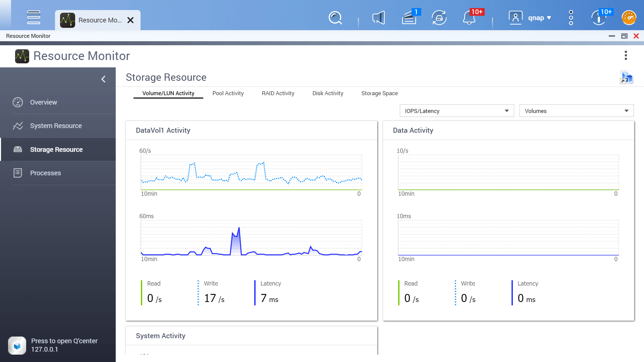The image size is (644, 362).
Task: Open background tasks icon with badge
Action: point(409,18)
